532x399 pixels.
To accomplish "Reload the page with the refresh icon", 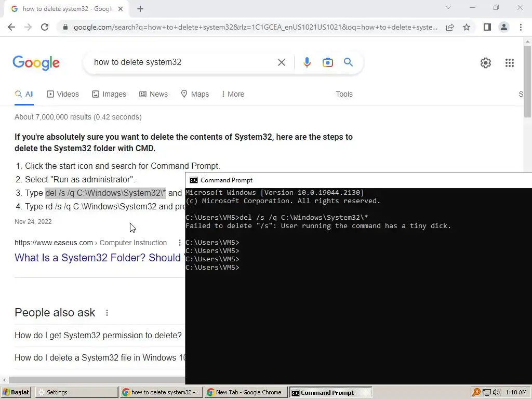I will tap(45, 27).
